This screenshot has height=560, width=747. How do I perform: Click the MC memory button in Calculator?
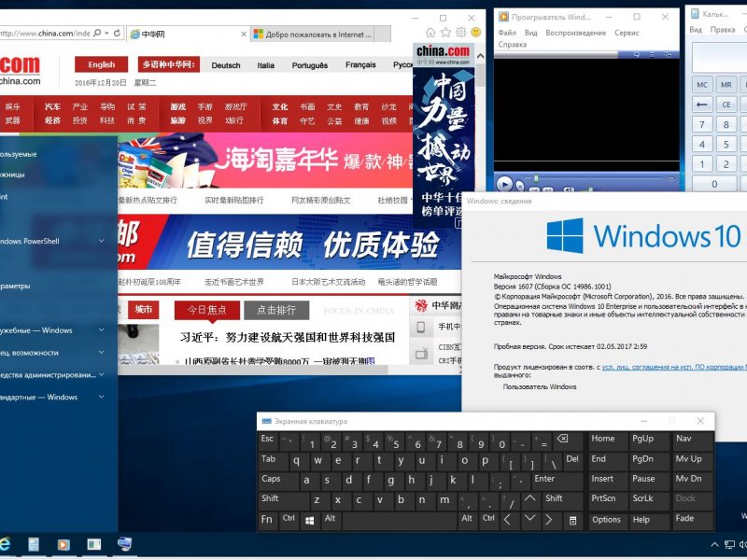pyautogui.click(x=702, y=85)
